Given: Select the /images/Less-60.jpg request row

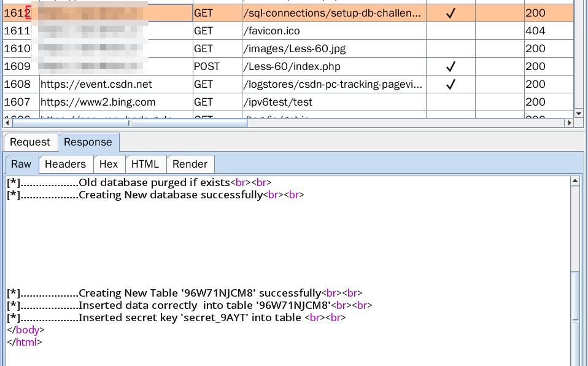Looking at the screenshot, I should (x=288, y=49).
